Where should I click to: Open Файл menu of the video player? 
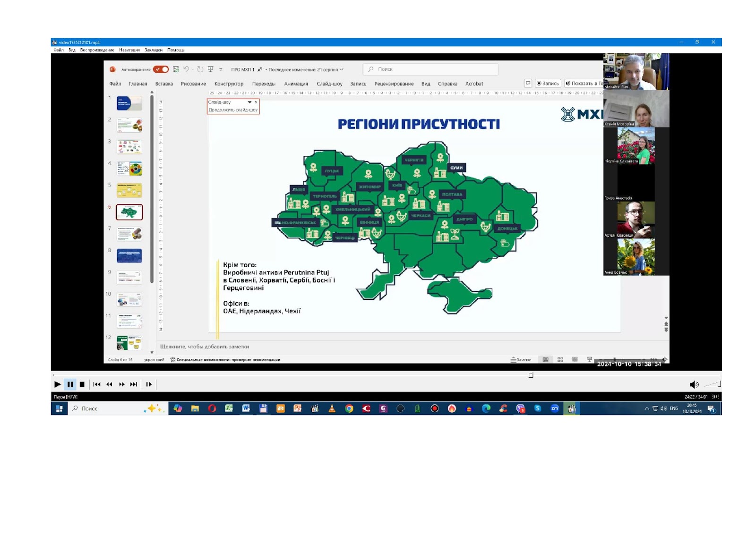(x=59, y=50)
